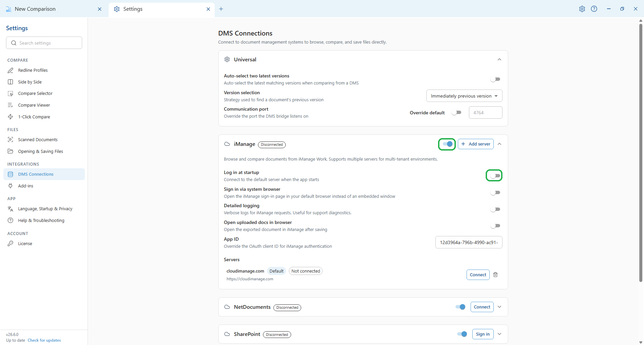
Task: Click the title bar help question mark icon
Action: pos(594,9)
